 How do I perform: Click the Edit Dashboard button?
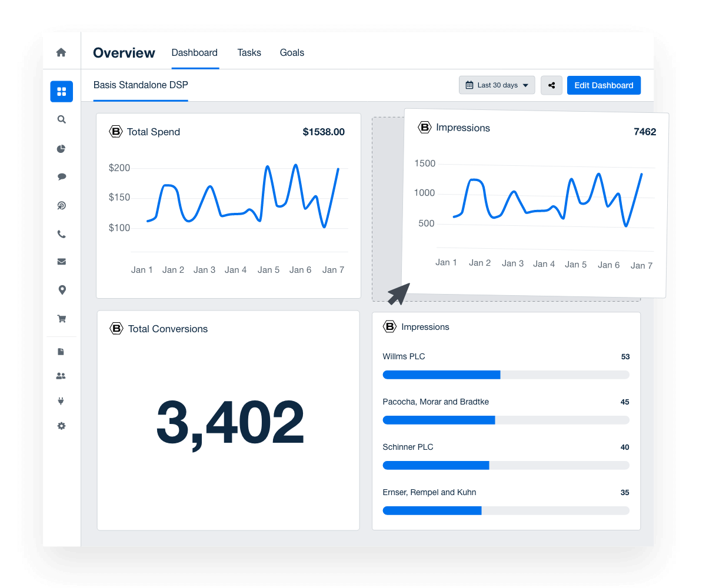pyautogui.click(x=604, y=85)
